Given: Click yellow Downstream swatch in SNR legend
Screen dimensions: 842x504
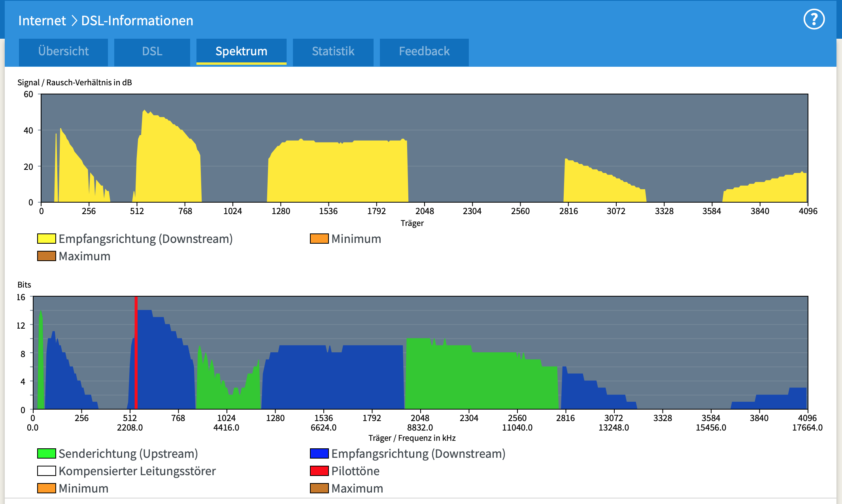Looking at the screenshot, I should [46, 239].
